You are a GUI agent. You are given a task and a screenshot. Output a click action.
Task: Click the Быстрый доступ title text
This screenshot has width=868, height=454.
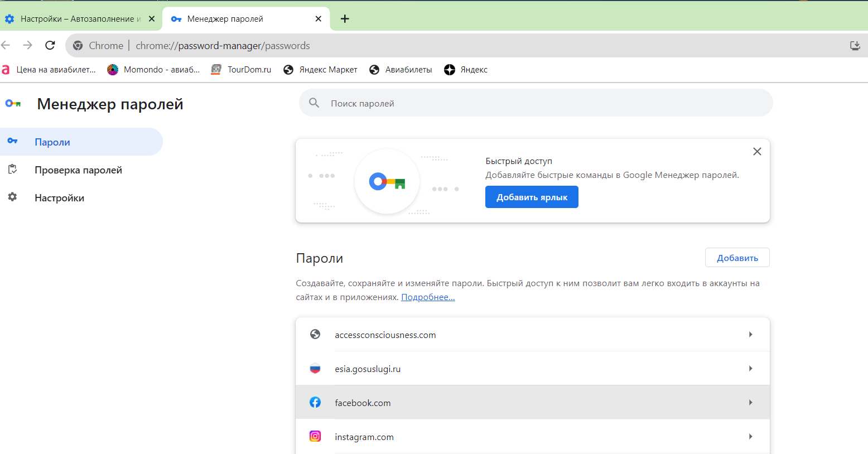519,161
